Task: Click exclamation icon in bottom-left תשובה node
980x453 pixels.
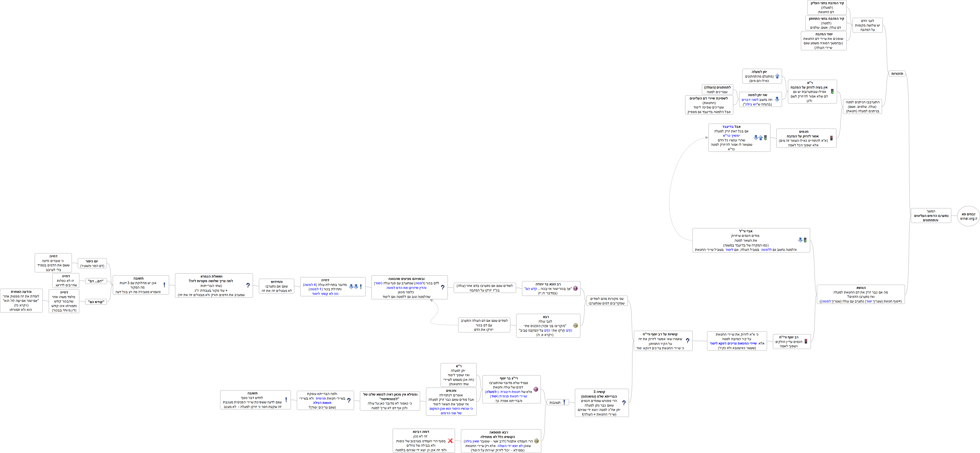Action: [x=286, y=400]
